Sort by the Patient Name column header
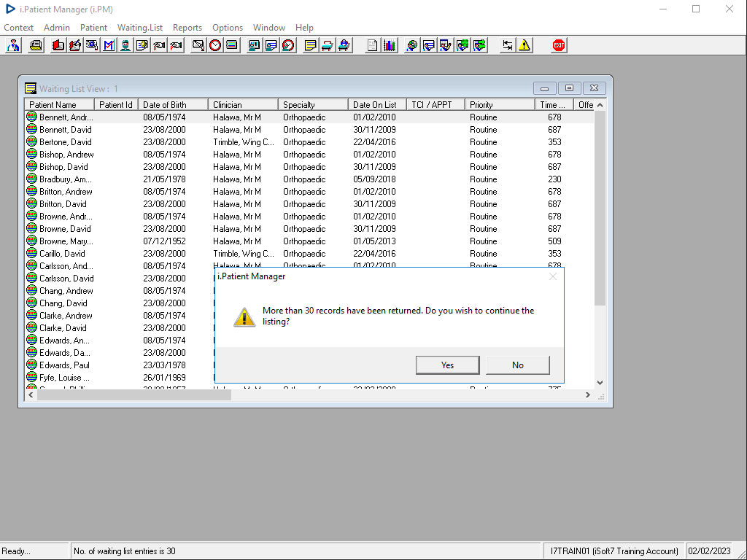This screenshot has width=747, height=560. (60, 105)
